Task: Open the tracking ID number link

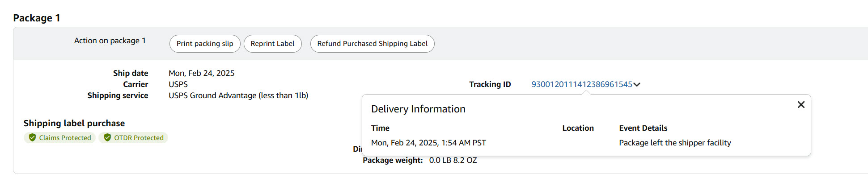Action: (581, 84)
